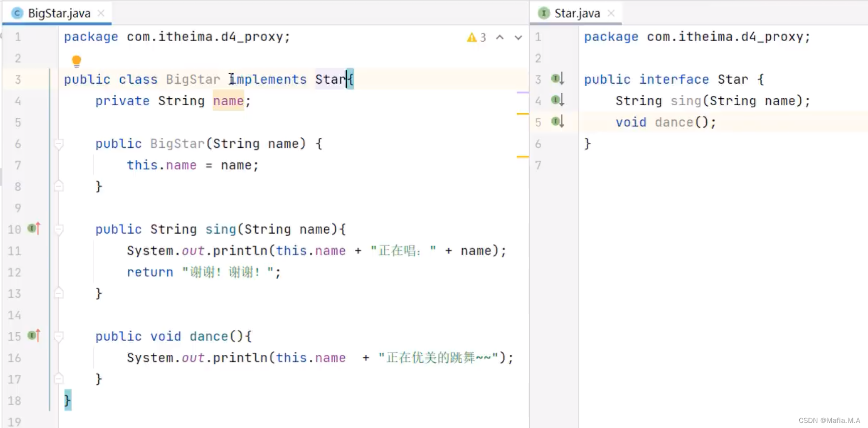Click the implemented-by gutter icon beside void dance
The image size is (868, 428).
coord(558,121)
